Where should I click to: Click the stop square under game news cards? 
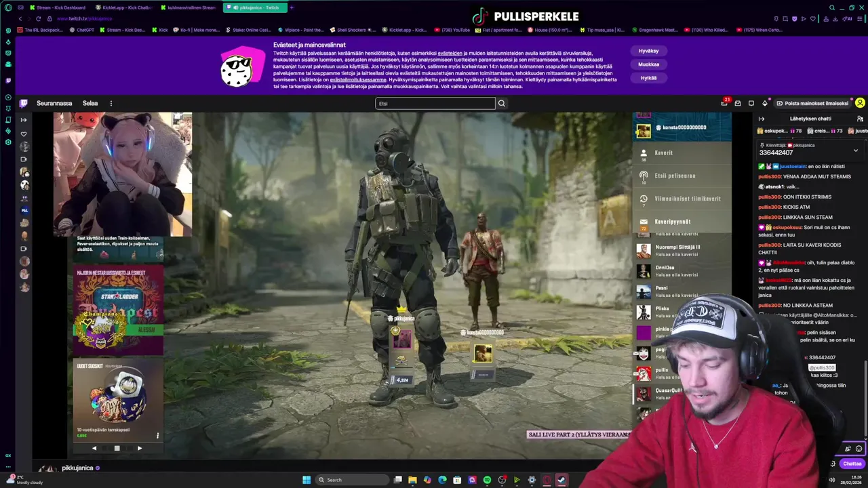point(117,448)
